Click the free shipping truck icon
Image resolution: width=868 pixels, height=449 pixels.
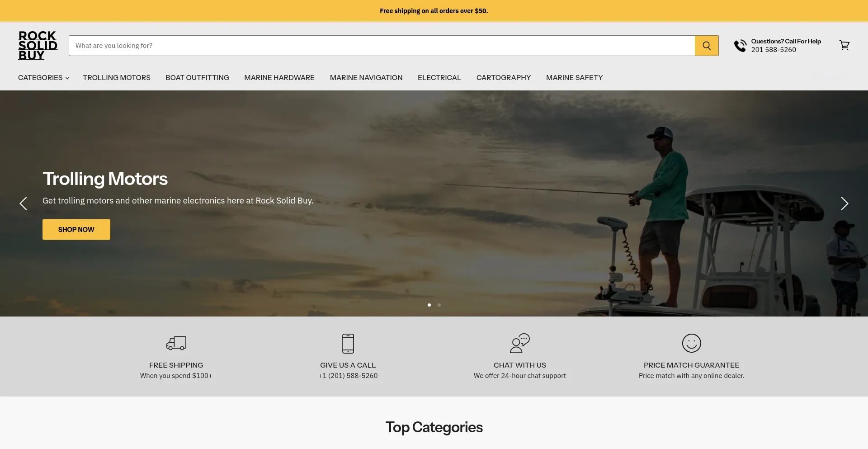[176, 343]
